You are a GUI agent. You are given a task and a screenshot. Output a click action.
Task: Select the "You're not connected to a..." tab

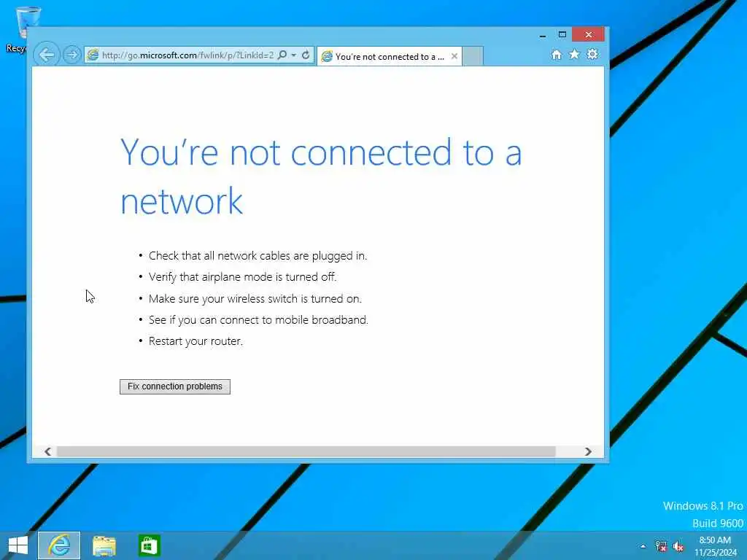(x=384, y=57)
